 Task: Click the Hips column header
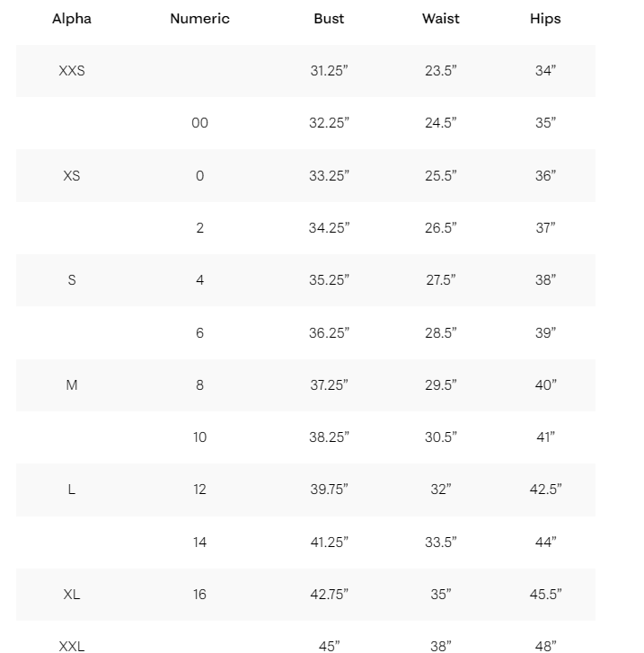[545, 19]
